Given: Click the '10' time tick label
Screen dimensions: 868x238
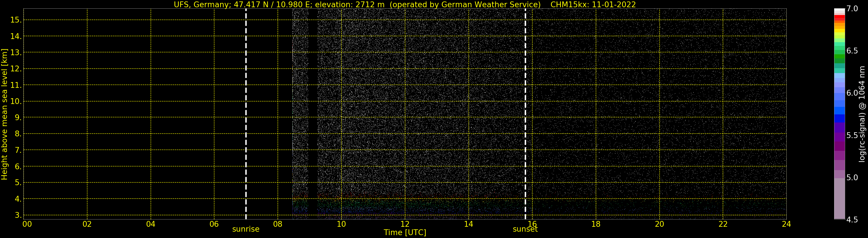Looking at the screenshot, I should coord(341,224).
